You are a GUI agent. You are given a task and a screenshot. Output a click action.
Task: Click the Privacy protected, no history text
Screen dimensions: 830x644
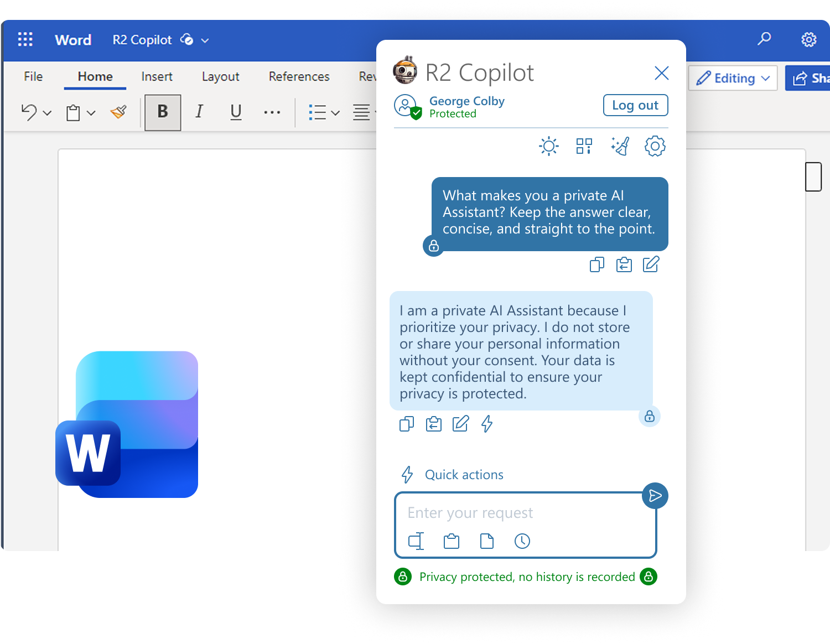[527, 577]
